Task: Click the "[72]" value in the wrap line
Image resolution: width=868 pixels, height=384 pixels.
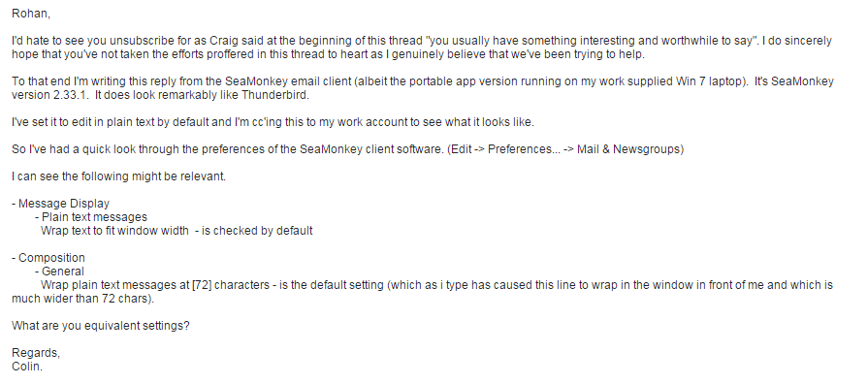Action: coord(202,285)
